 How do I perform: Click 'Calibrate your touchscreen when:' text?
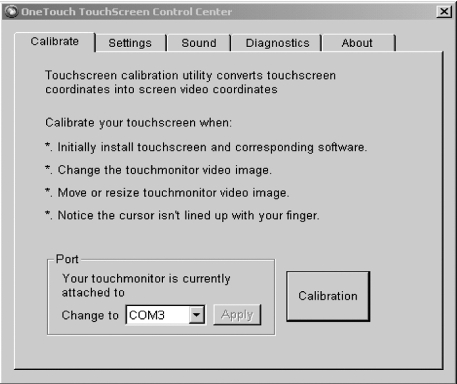point(138,123)
